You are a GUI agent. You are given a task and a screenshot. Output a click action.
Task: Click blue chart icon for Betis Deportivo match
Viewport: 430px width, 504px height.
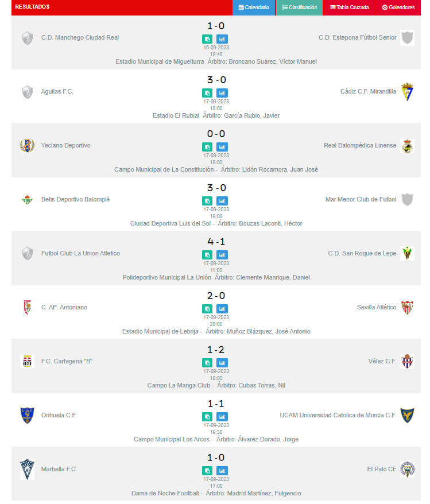click(x=222, y=201)
